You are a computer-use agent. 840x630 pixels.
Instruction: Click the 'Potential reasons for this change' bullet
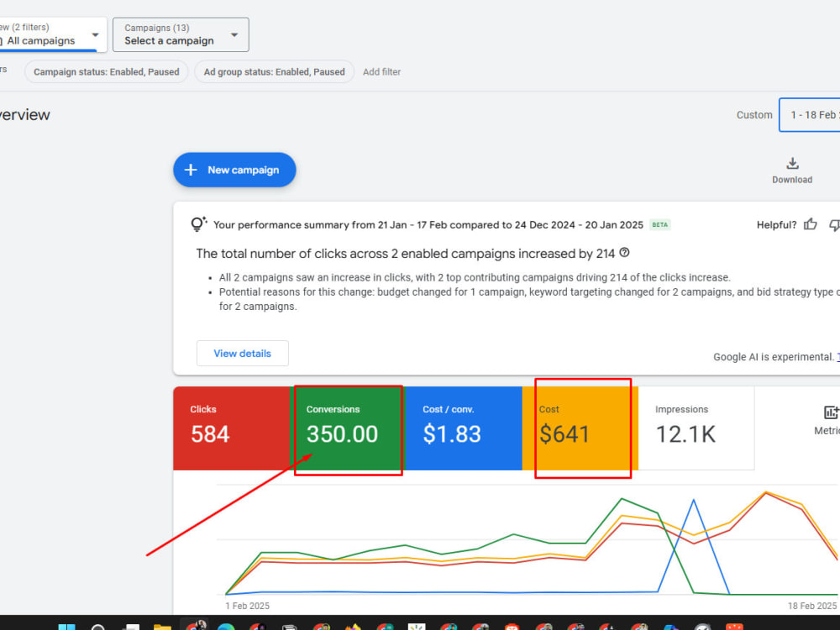click(529, 299)
